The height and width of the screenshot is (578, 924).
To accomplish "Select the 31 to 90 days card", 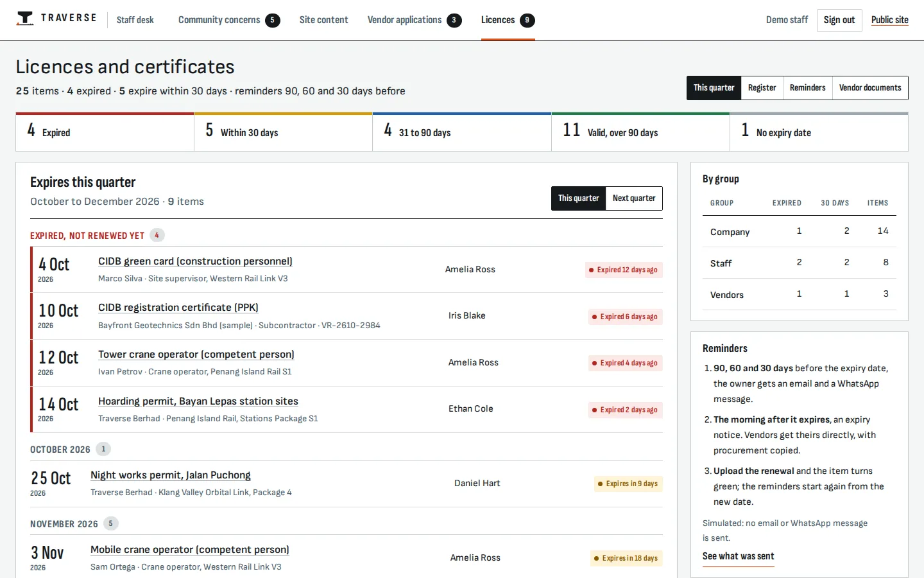I will point(462,132).
